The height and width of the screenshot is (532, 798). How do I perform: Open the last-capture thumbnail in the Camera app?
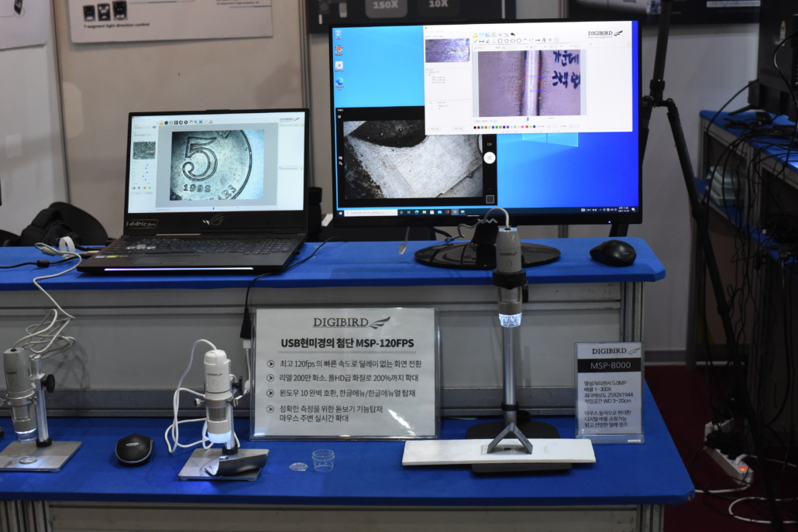coord(490,199)
